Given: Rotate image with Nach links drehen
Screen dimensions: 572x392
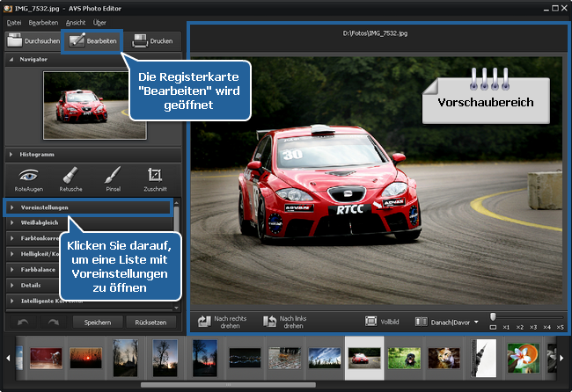Looking at the screenshot, I should 286,322.
